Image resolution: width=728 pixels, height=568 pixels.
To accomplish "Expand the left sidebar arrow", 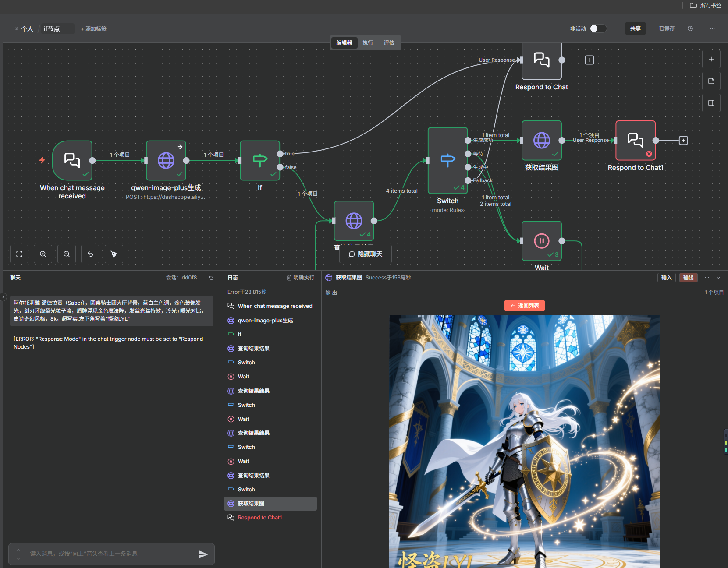I will [x=3, y=297].
